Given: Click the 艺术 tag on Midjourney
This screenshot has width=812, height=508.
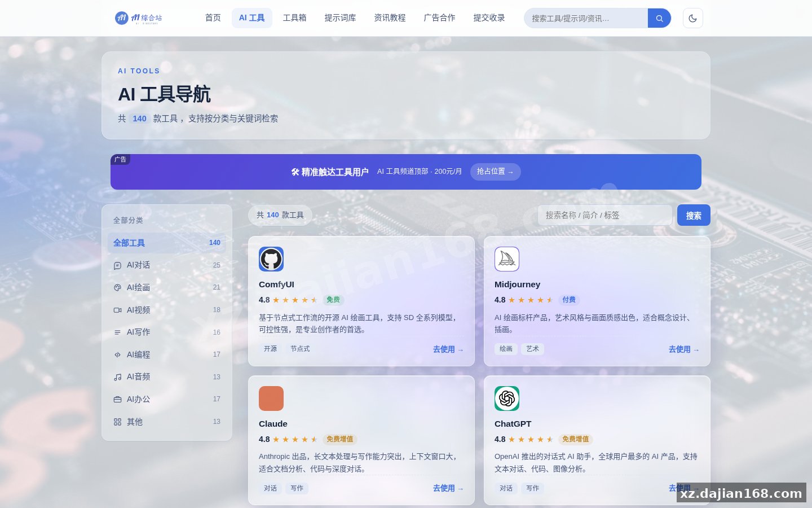Looking at the screenshot, I should (532, 349).
